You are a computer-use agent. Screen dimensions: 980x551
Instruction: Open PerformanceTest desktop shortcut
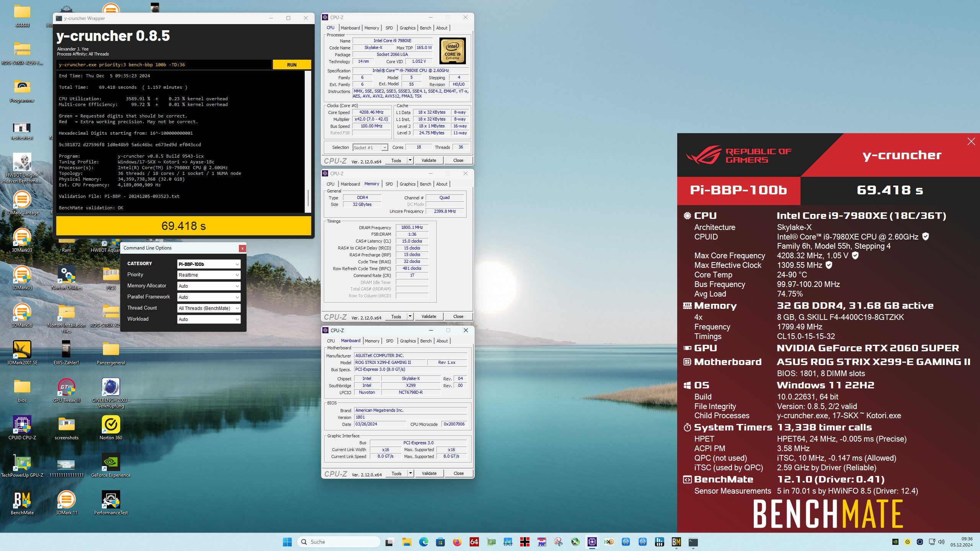(111, 503)
